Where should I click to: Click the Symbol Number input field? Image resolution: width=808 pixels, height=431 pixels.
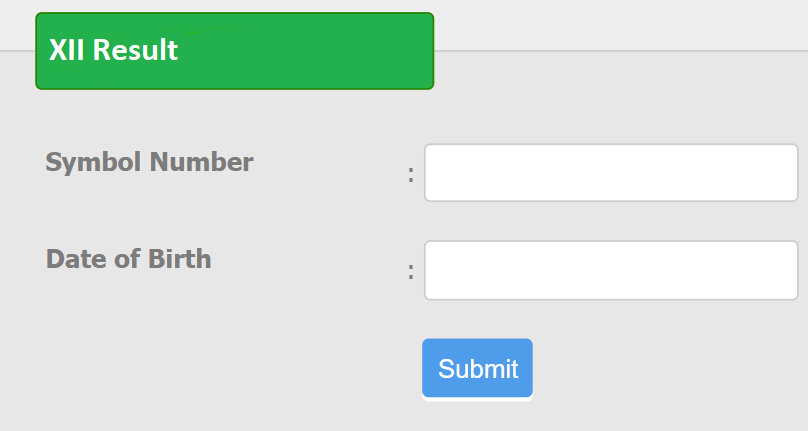click(611, 173)
